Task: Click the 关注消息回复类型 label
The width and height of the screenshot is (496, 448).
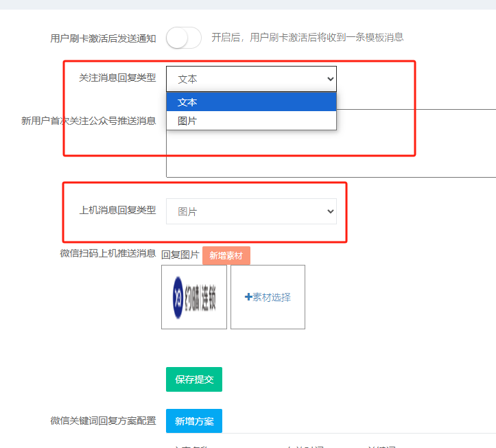Action: tap(117, 78)
